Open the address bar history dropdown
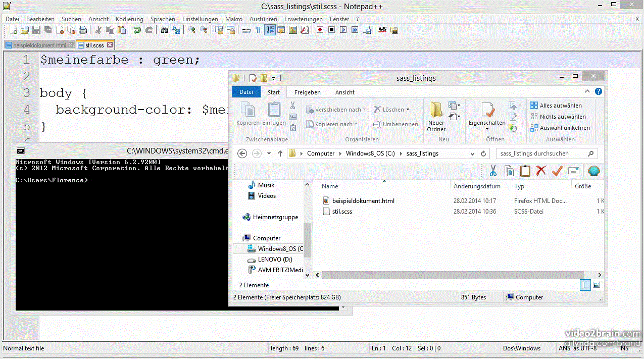This screenshot has height=359, width=644. (x=473, y=153)
